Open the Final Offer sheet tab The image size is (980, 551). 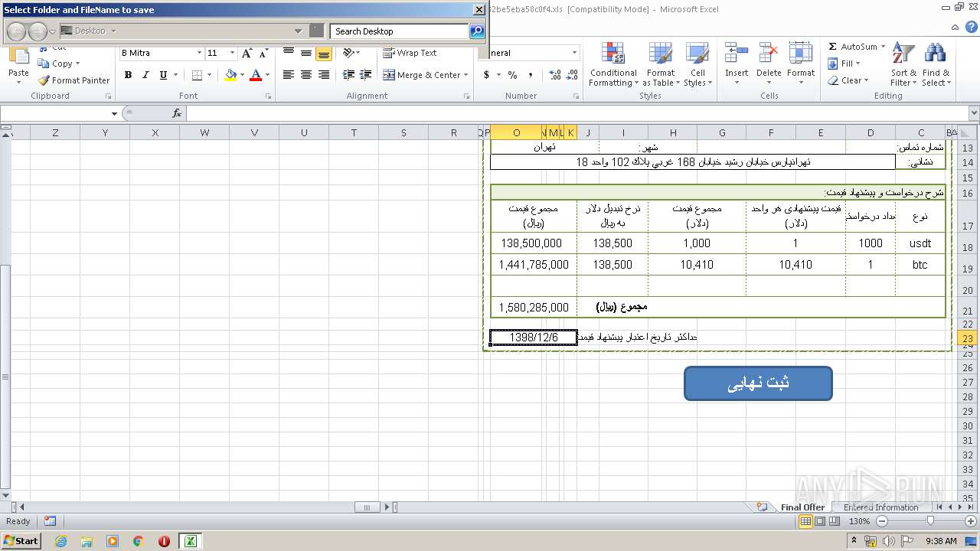pyautogui.click(x=802, y=507)
